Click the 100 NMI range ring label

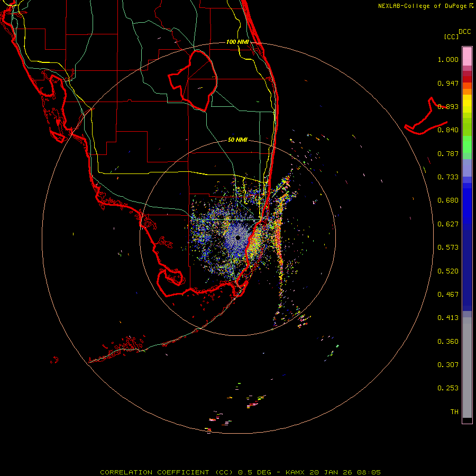tap(237, 42)
